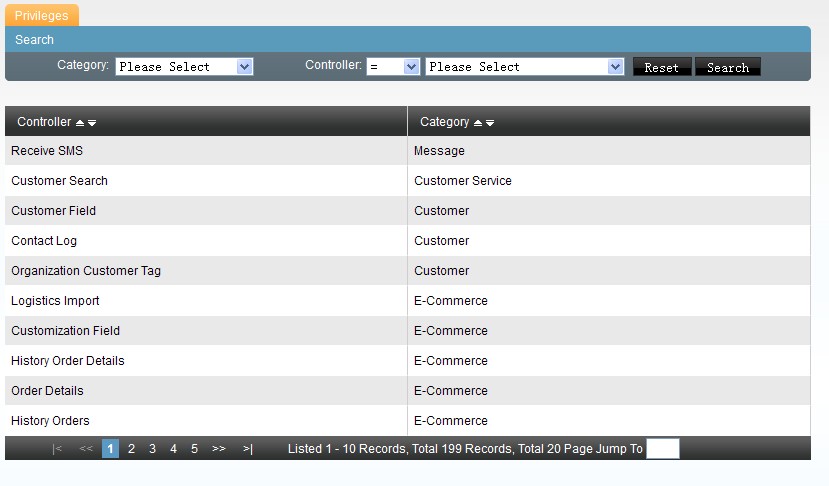Click the Jump To page field
829x486 pixels.
(x=662, y=449)
